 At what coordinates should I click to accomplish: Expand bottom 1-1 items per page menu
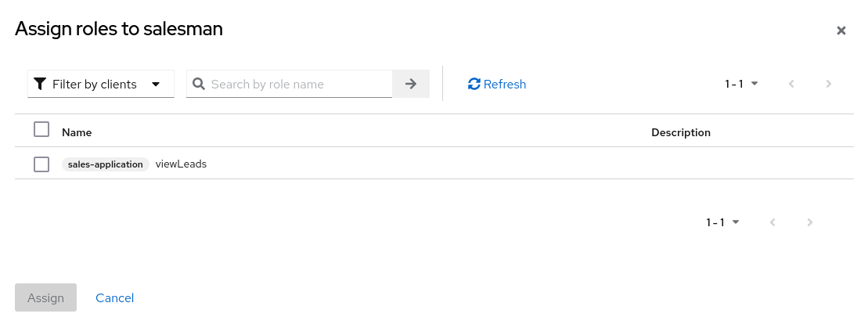coord(722,222)
